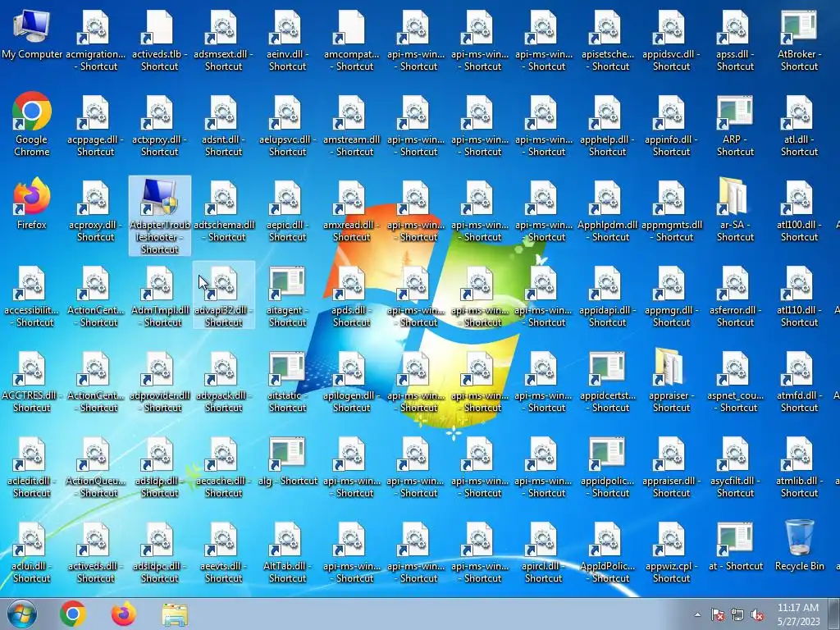Select the amcompat... shortcut icon
Screen dimensions: 840x630
[x=351, y=39]
